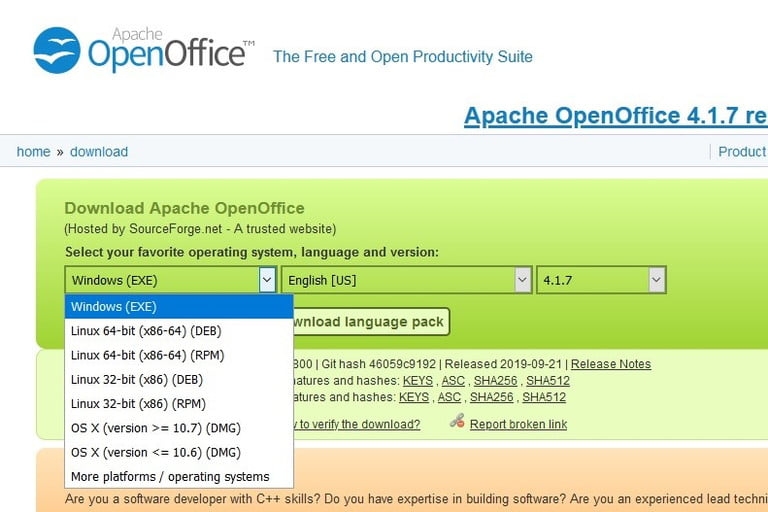
Task: Open the 4.1.7 version dropdown
Action: [601, 280]
